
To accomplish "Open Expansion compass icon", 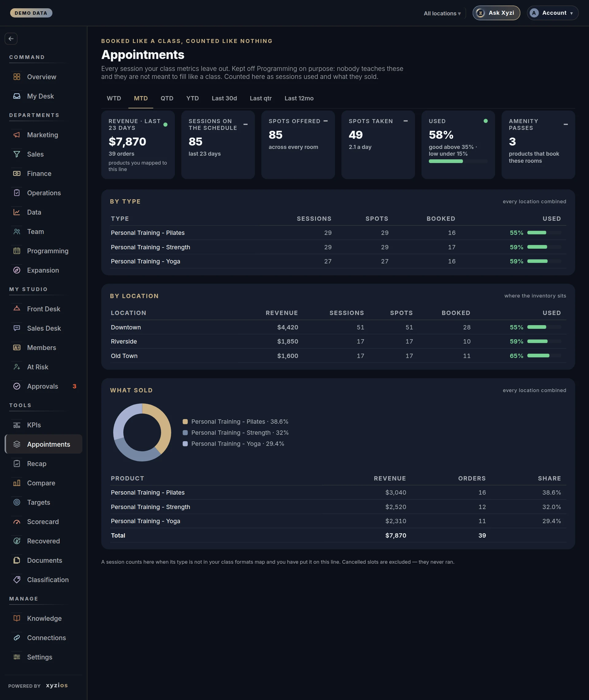I will pyautogui.click(x=17, y=271).
